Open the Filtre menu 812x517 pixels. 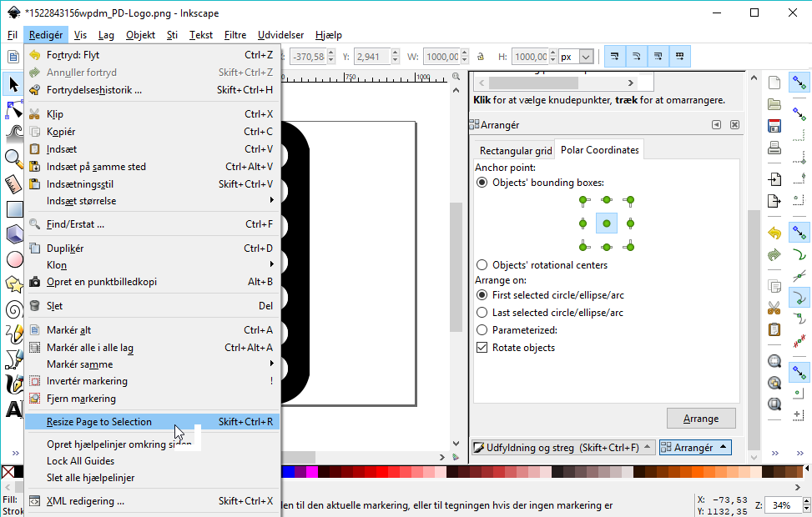tap(235, 35)
